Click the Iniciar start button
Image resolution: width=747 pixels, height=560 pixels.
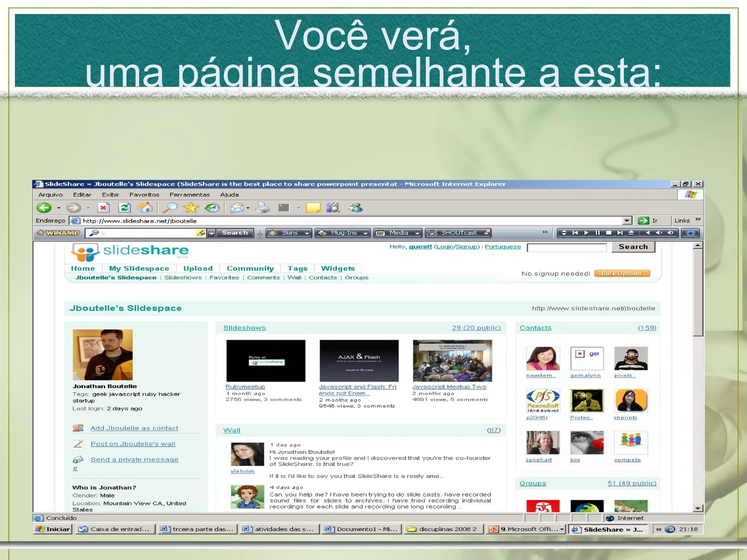pyautogui.click(x=53, y=529)
